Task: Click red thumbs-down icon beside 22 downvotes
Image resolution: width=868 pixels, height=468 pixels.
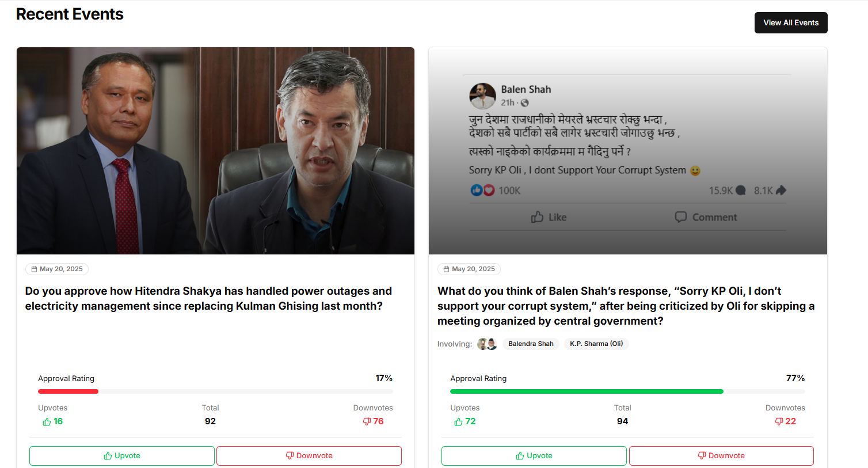Action: coord(779,421)
